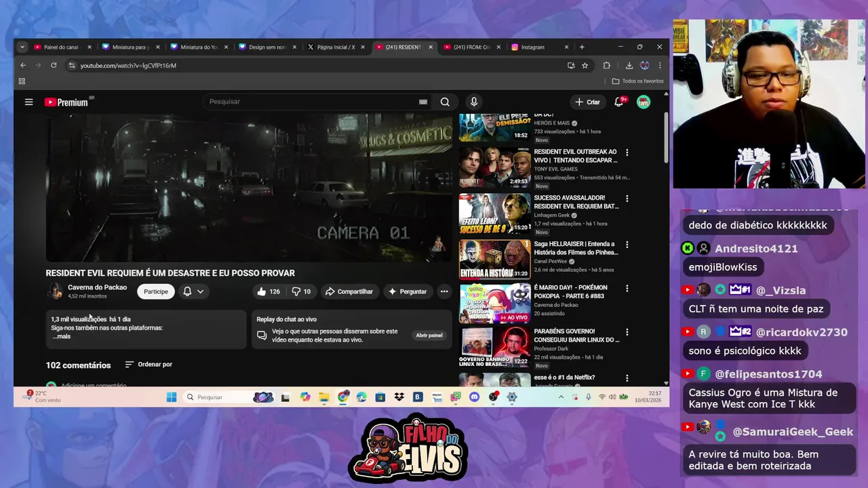
Task: Open Criar create menu
Action: (587, 102)
